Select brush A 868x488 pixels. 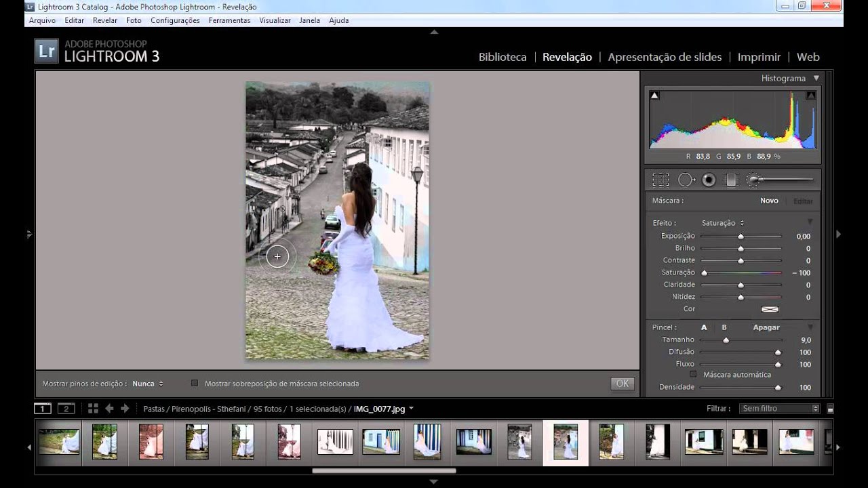click(704, 327)
